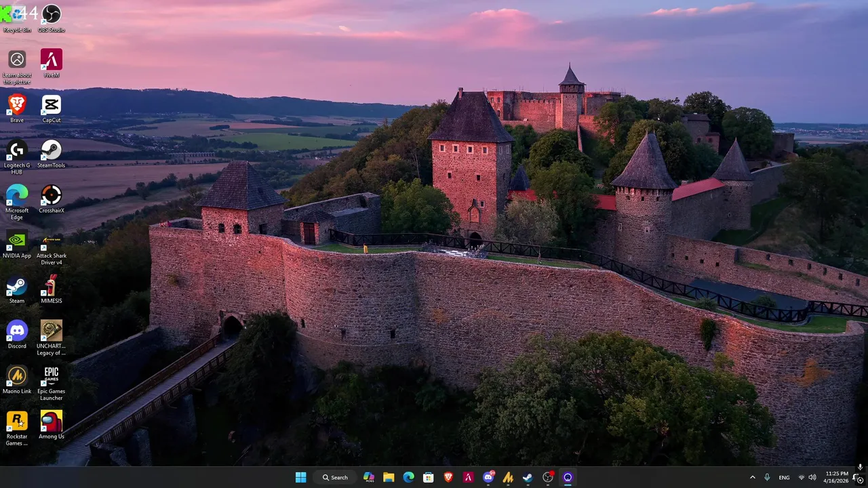This screenshot has width=868, height=488.
Task: Select the SteamTools desktop shortcut
Action: point(51,155)
